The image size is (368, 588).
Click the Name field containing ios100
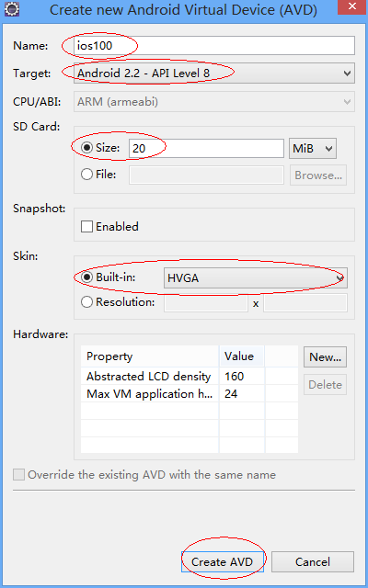coord(214,46)
